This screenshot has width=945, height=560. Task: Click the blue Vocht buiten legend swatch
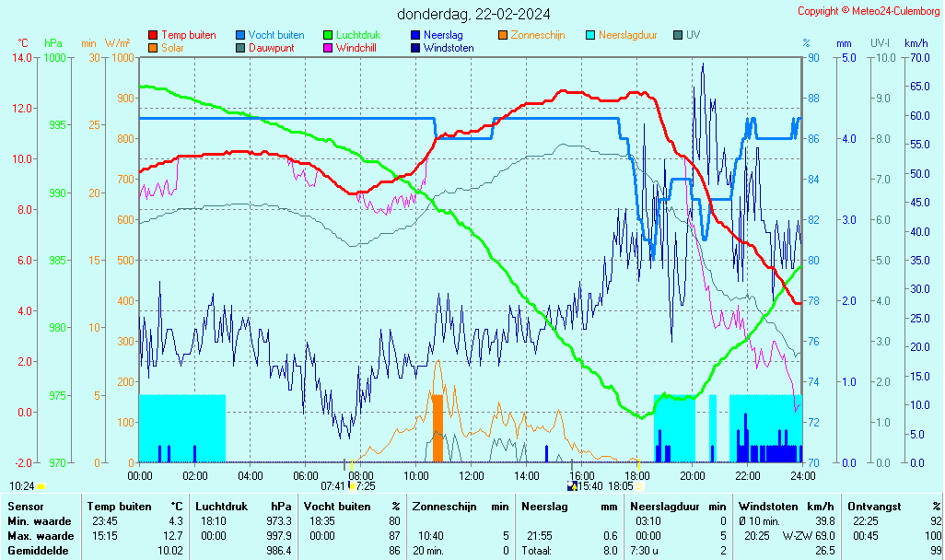point(240,35)
